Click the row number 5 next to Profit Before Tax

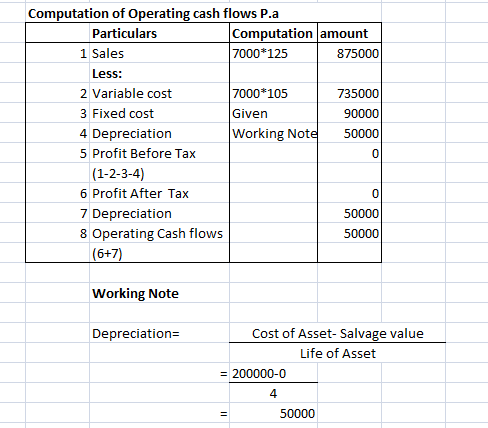(83, 153)
